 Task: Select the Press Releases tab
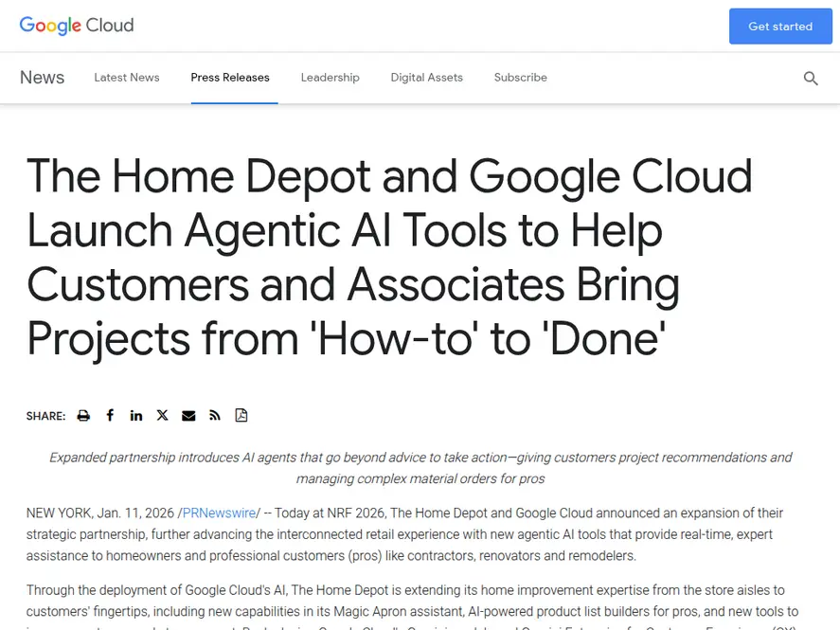[230, 78]
